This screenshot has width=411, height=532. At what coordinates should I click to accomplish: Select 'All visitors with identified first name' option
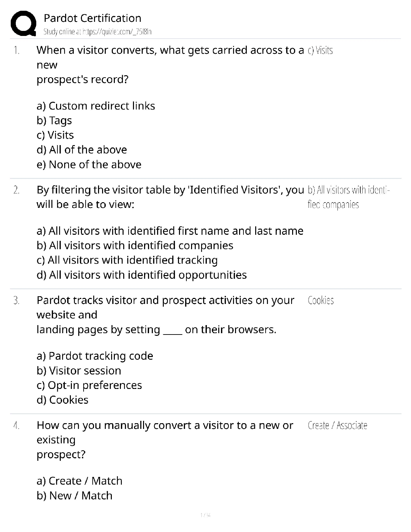[x=170, y=231]
